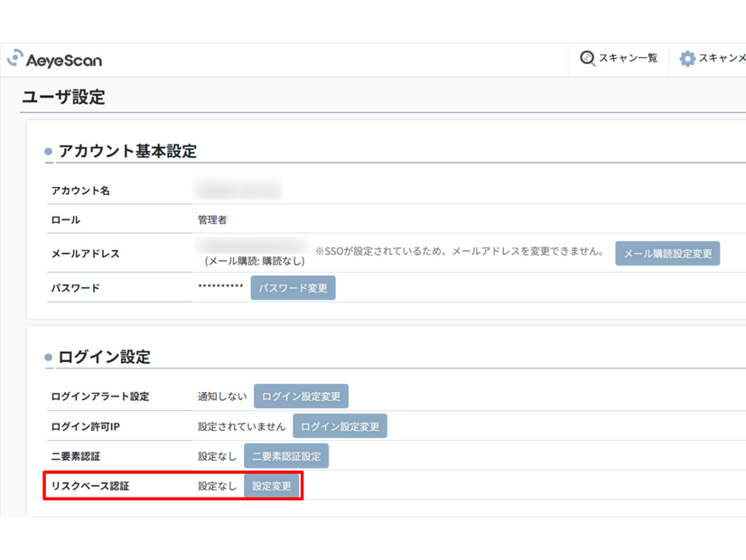
Task: Open the スキャンメニュー menu at top right
Action: pos(718,58)
